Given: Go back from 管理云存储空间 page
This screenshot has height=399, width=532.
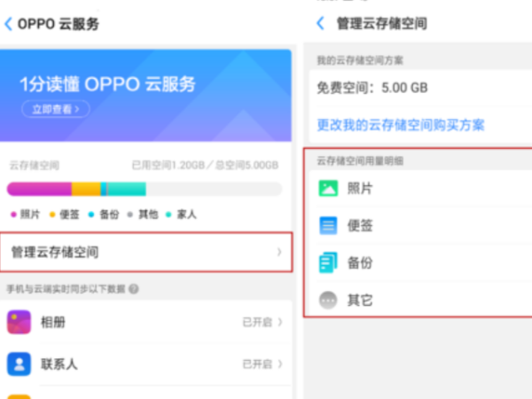Looking at the screenshot, I should (x=320, y=24).
